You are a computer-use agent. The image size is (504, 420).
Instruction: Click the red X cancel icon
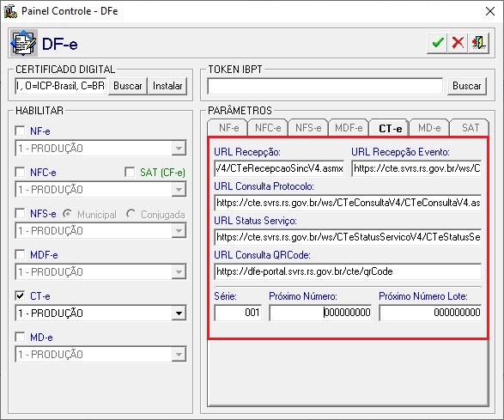coord(458,43)
